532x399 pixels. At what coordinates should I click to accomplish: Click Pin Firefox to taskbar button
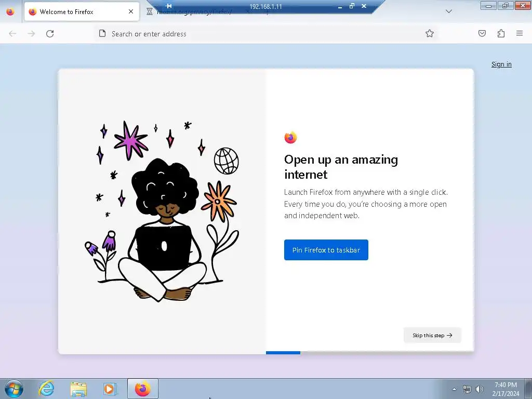[x=326, y=250]
